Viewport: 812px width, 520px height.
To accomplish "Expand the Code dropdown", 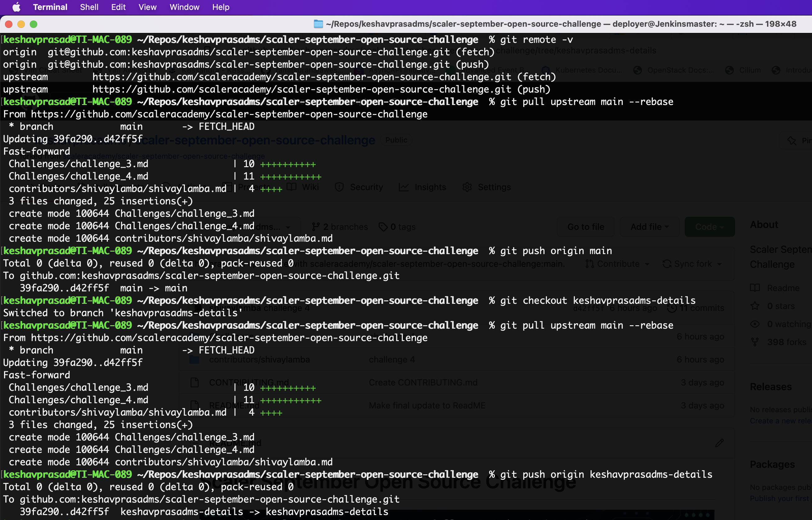I will (710, 226).
